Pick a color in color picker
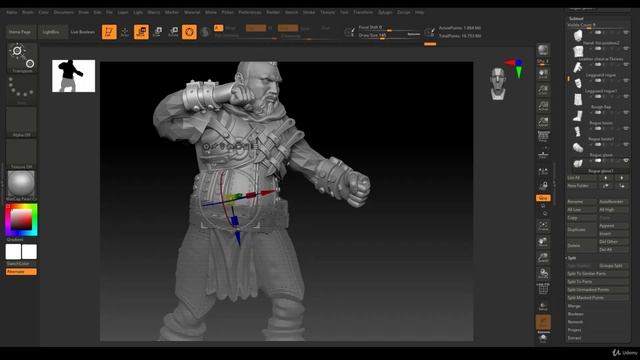This screenshot has height=360, width=640. tap(21, 220)
